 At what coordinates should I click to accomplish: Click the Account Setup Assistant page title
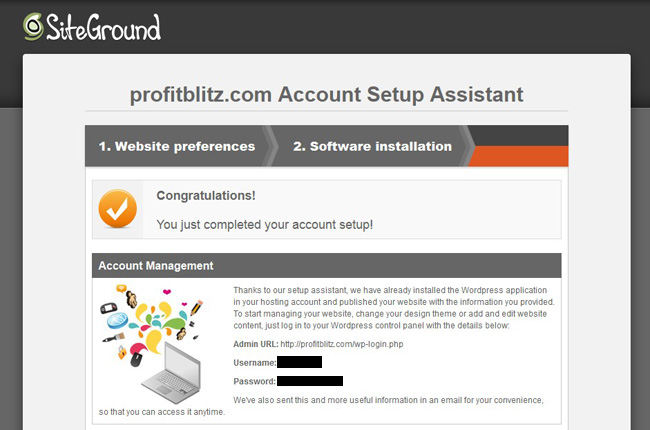327,95
